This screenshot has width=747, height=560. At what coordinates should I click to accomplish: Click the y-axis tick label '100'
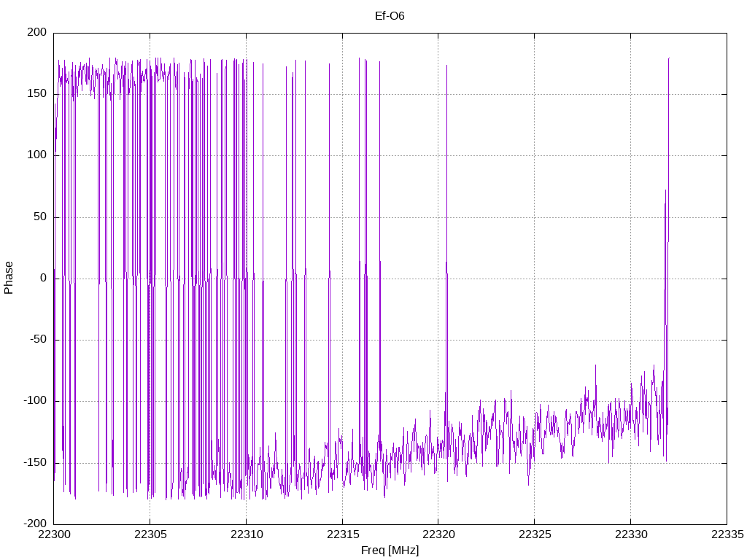[x=37, y=155]
